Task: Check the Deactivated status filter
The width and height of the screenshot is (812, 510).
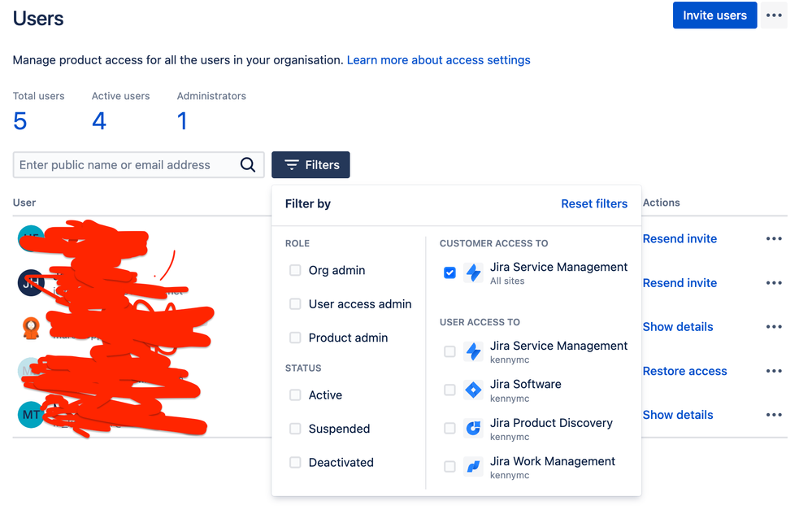Action: [x=295, y=462]
